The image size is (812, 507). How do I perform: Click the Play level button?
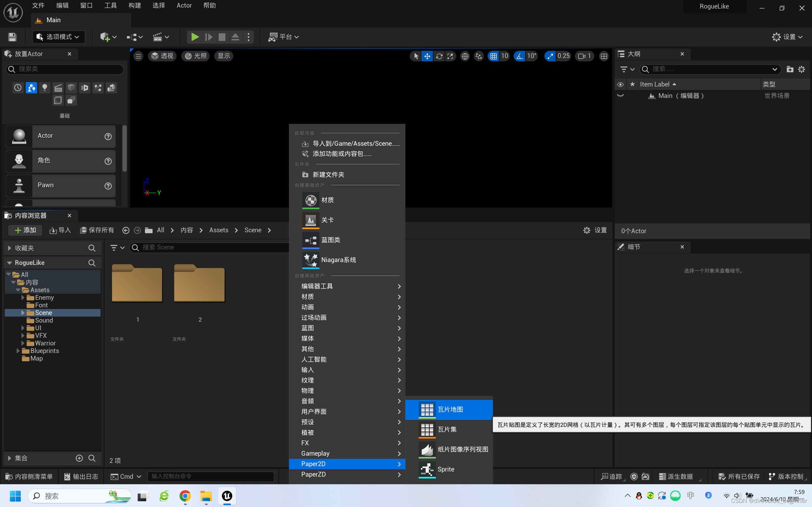(195, 37)
